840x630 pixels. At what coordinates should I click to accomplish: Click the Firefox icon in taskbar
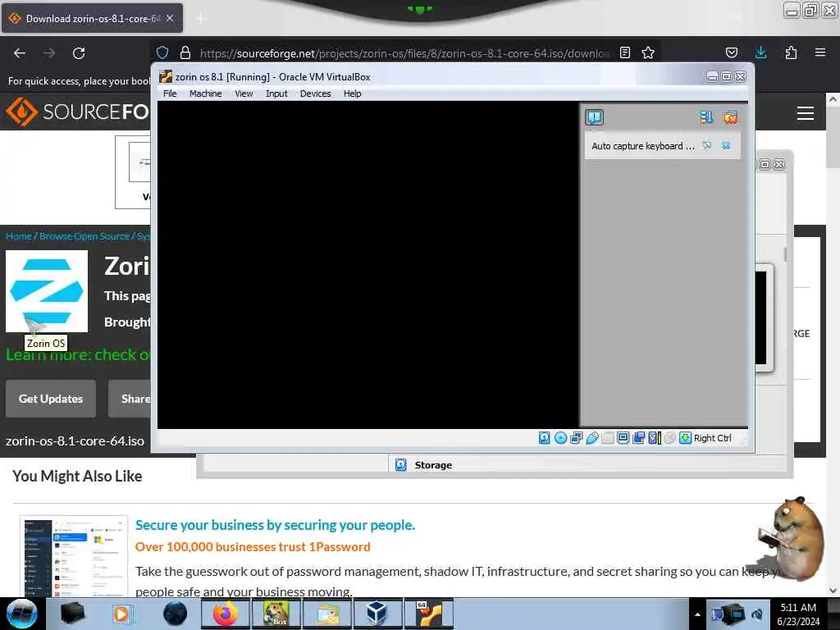pos(225,614)
